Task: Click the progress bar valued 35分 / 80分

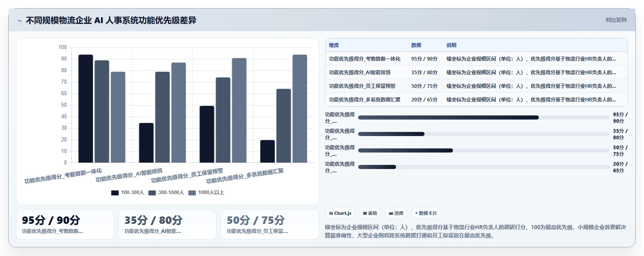Action: click(x=484, y=134)
